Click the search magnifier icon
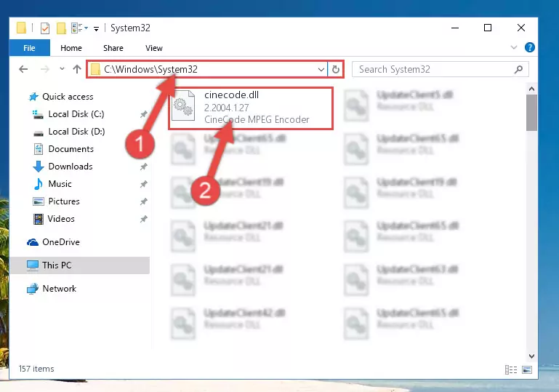 coord(519,69)
